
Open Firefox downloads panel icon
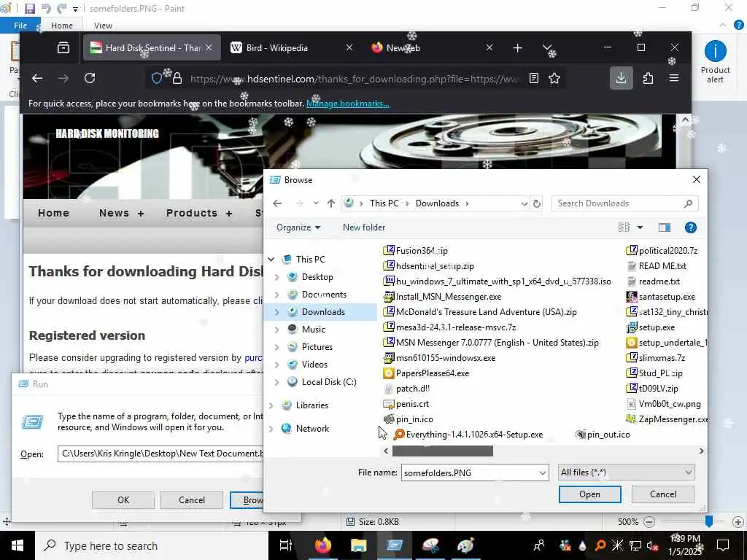click(x=621, y=78)
